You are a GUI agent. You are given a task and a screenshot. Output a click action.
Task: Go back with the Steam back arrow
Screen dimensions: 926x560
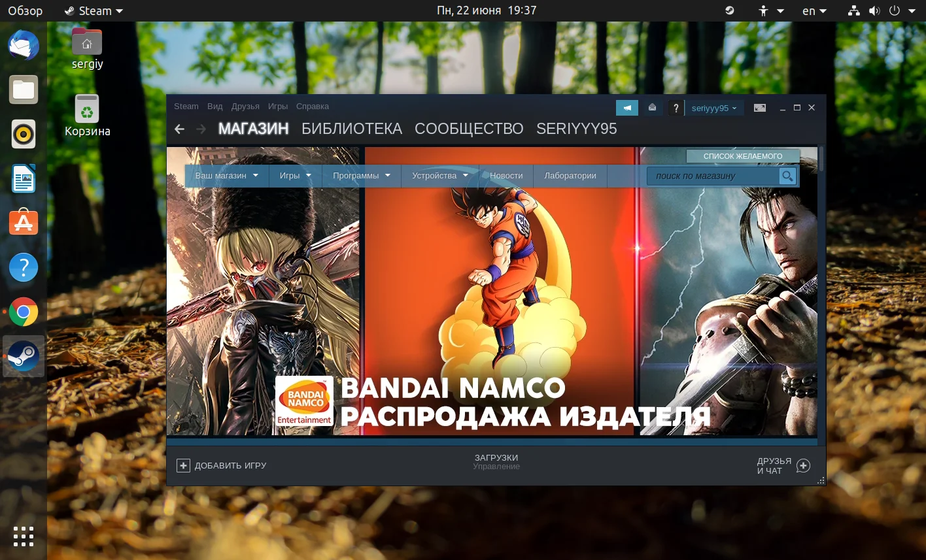click(x=179, y=129)
